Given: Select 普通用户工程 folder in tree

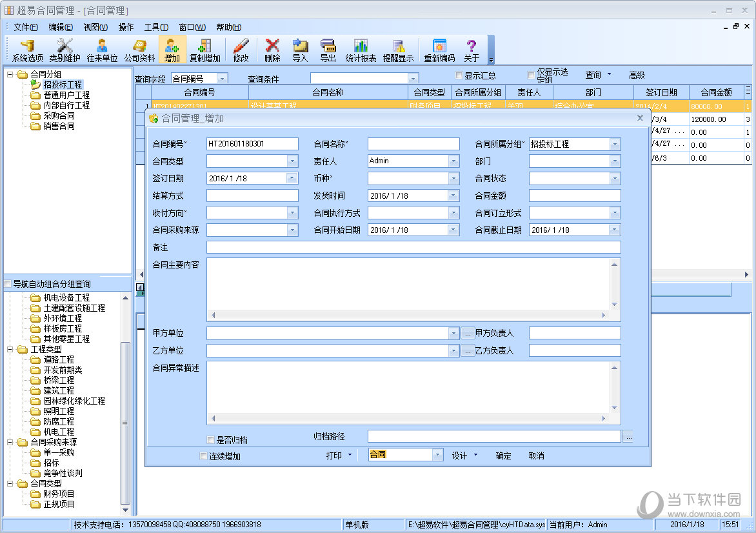Looking at the screenshot, I should point(66,95).
